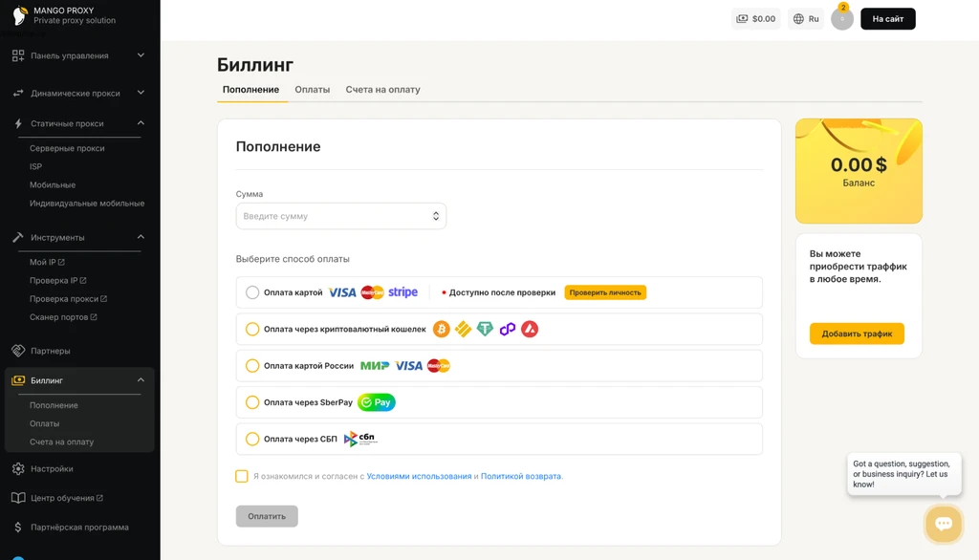The width and height of the screenshot is (979, 560).
Task: Choose the SberPay payment radio button
Action: pyautogui.click(x=252, y=402)
